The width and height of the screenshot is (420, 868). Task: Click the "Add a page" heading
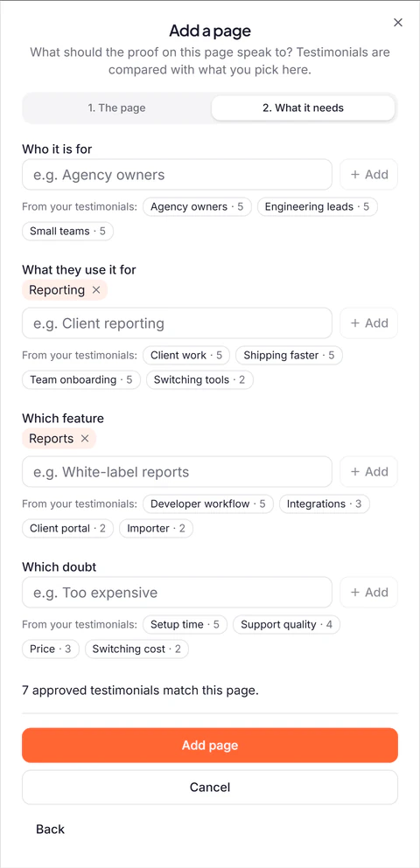coord(210,31)
